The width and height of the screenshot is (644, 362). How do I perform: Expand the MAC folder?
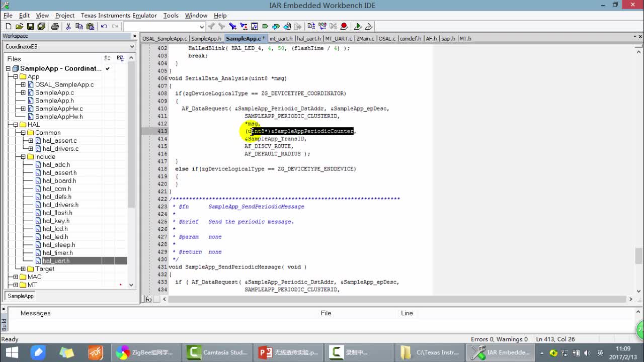pos(16,277)
